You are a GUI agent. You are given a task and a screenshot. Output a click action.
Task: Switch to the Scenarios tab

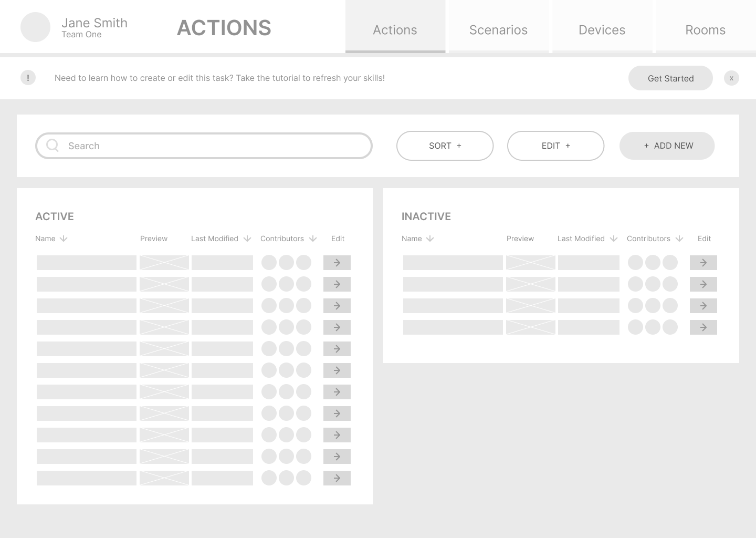click(498, 29)
